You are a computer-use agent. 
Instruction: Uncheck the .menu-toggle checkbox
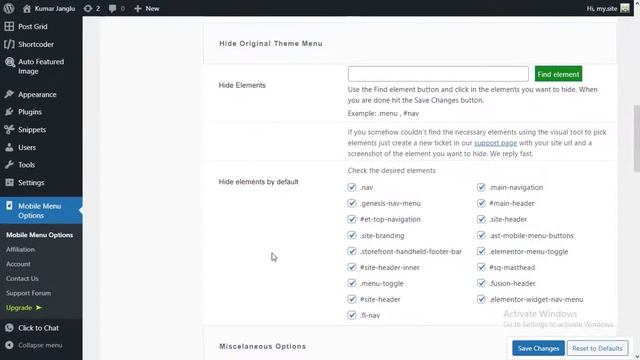point(352,283)
